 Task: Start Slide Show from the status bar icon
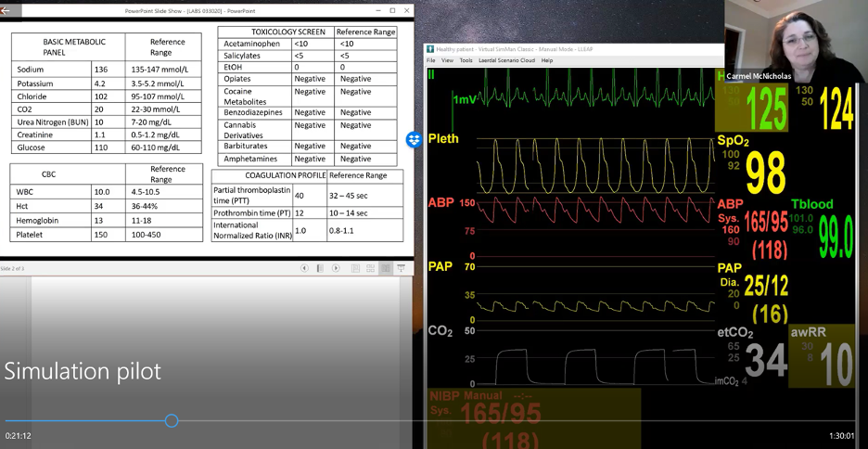402,268
